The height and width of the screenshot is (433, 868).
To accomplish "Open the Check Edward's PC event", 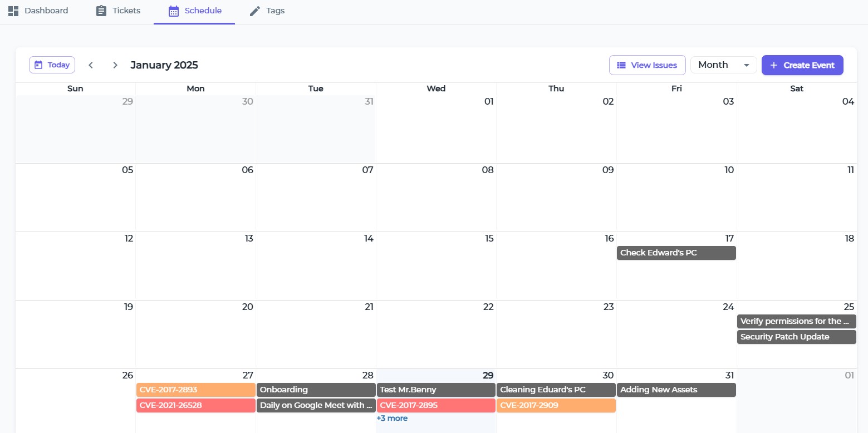I will pos(676,253).
